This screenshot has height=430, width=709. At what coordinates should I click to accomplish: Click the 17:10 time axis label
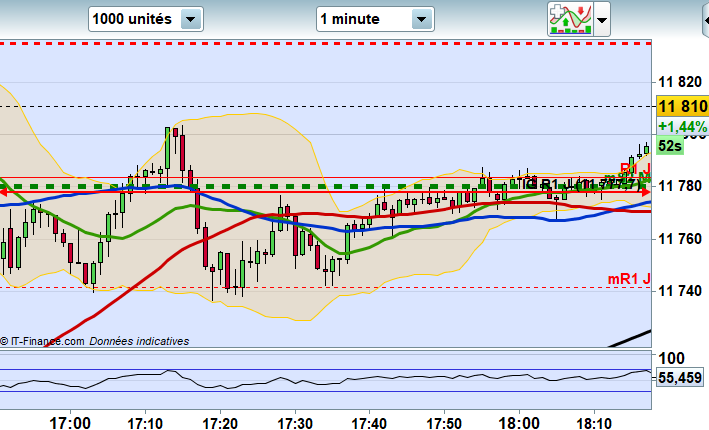tap(145, 423)
